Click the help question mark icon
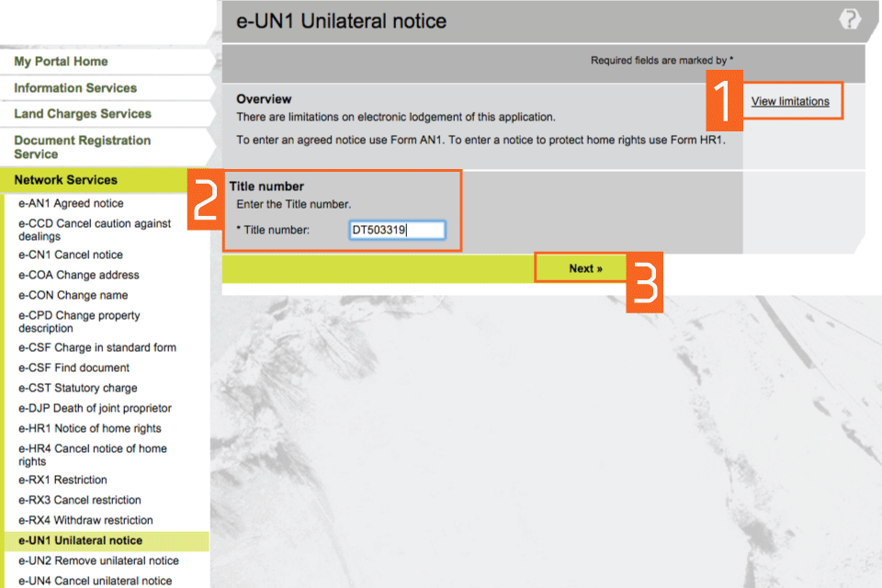This screenshot has height=588, width=882. click(850, 20)
